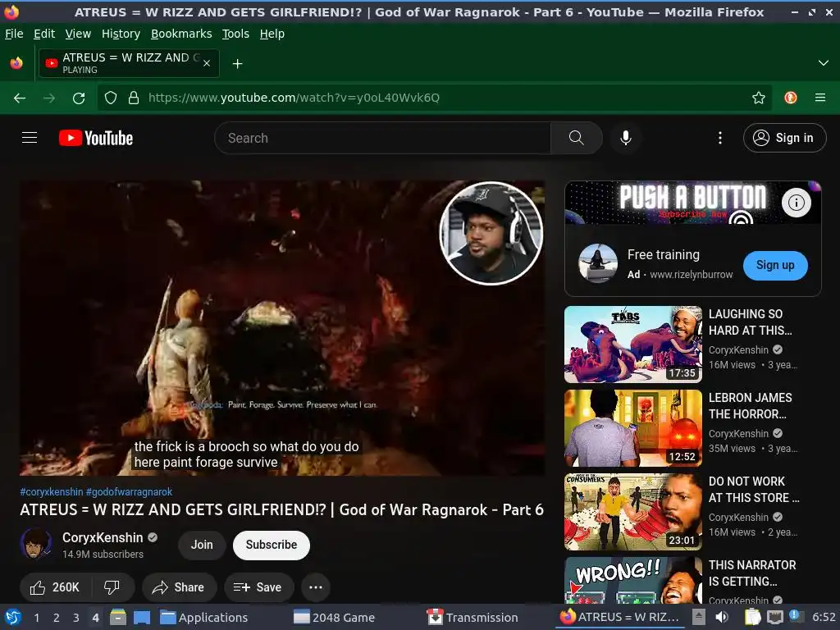Open LEBRON JAMES THE HORROR thumbnail
The width and height of the screenshot is (840, 630).
tap(632, 428)
